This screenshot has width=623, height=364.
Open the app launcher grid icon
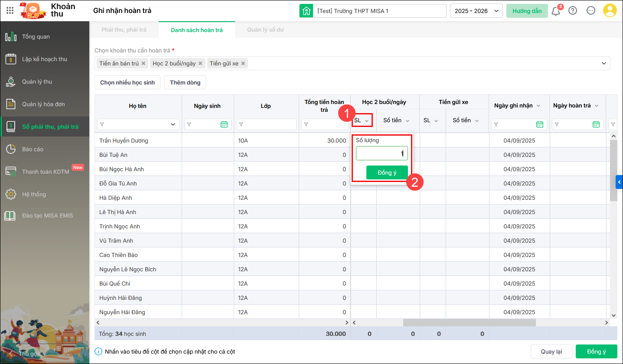(x=10, y=10)
